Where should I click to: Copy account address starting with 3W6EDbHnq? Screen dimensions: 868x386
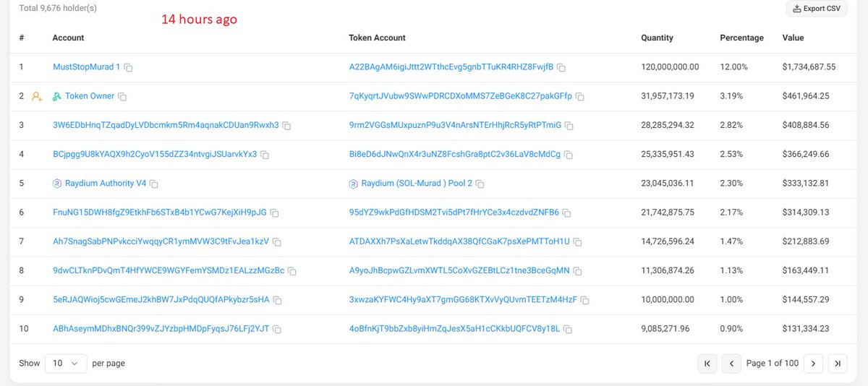click(x=286, y=126)
